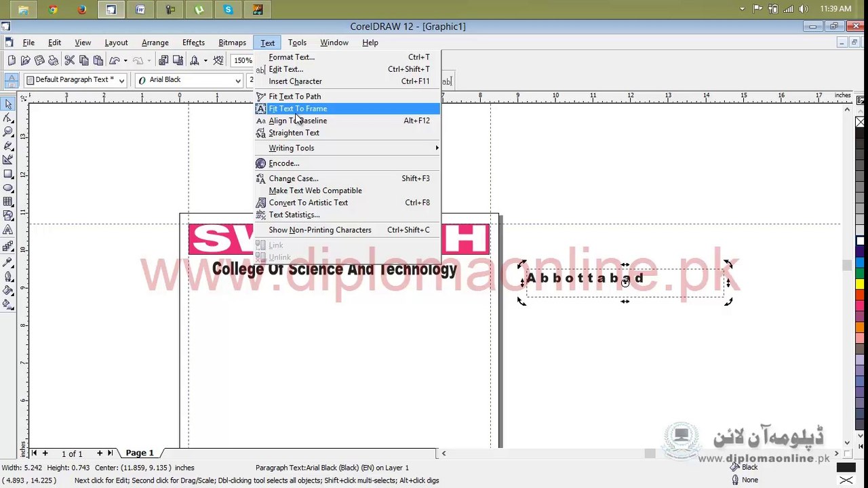This screenshot has height=488, width=868.
Task: Expand the Writing Tools submenu
Action: tap(347, 148)
